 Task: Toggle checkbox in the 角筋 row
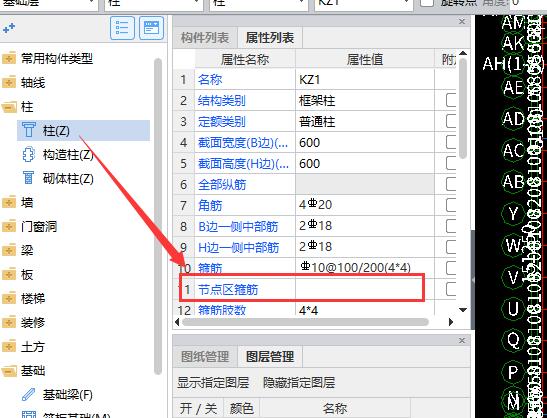click(x=451, y=205)
